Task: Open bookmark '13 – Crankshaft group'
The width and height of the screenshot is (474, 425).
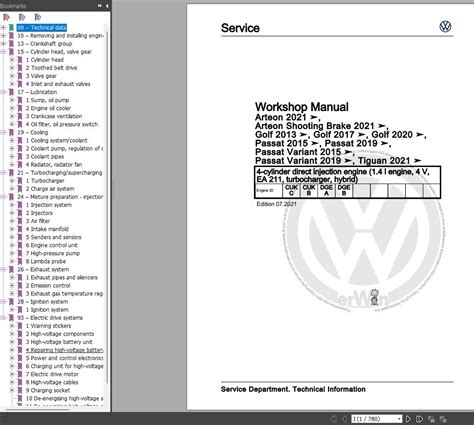Action: [x=44, y=44]
